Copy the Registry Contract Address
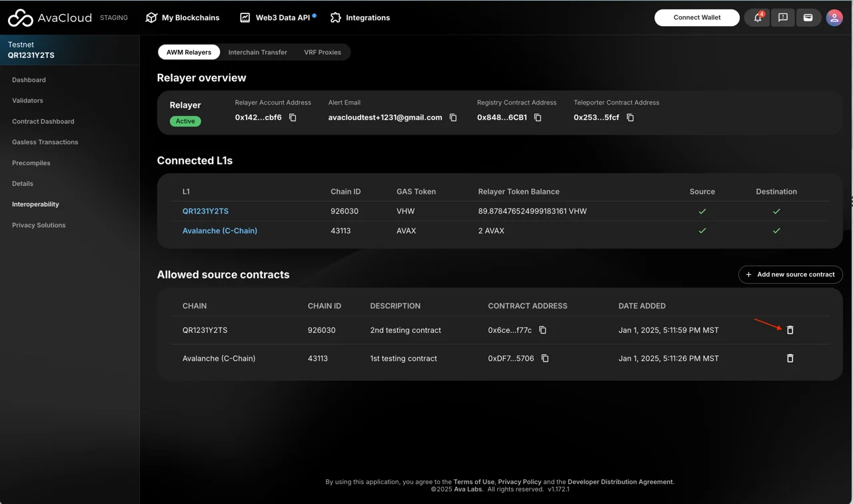This screenshot has height=504, width=853. pyautogui.click(x=538, y=118)
